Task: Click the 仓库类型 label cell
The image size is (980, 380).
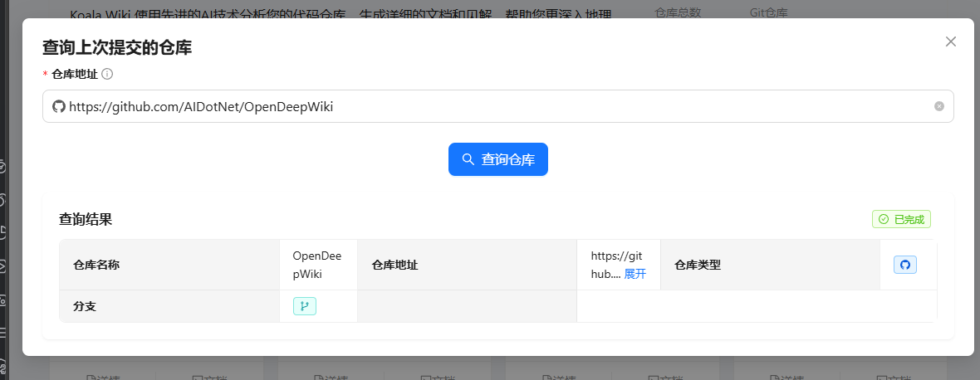Action: (x=770, y=265)
